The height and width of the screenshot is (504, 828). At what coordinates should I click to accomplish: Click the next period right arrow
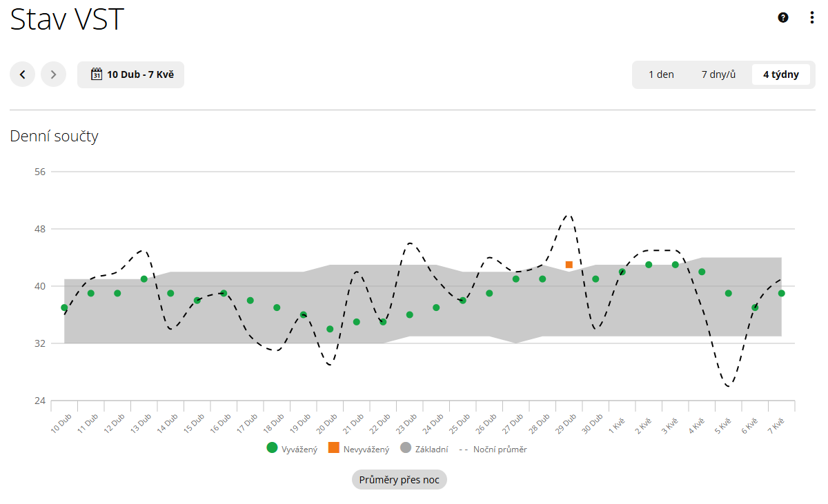pyautogui.click(x=53, y=74)
